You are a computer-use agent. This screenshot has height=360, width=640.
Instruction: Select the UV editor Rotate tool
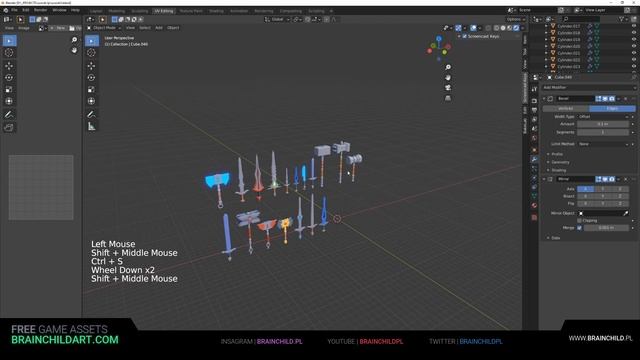pos(9,78)
